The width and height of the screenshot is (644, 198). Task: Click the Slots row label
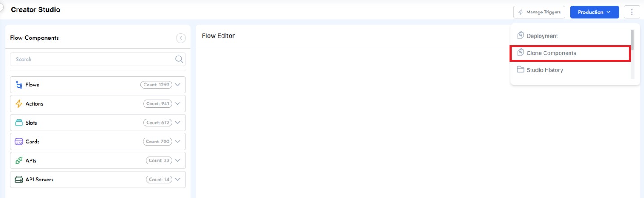pos(31,122)
